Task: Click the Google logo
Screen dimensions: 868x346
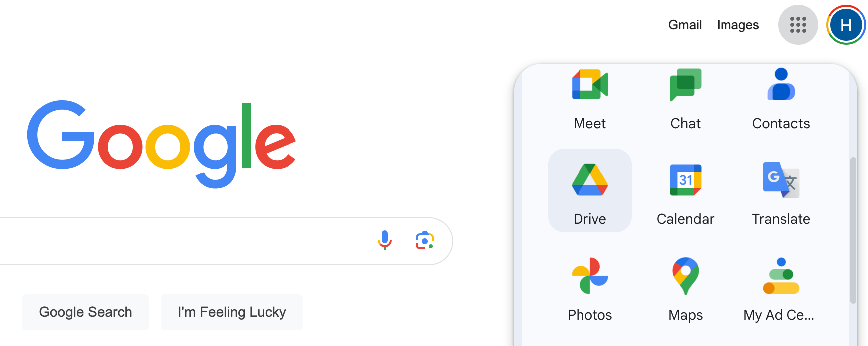Action: coord(161,142)
